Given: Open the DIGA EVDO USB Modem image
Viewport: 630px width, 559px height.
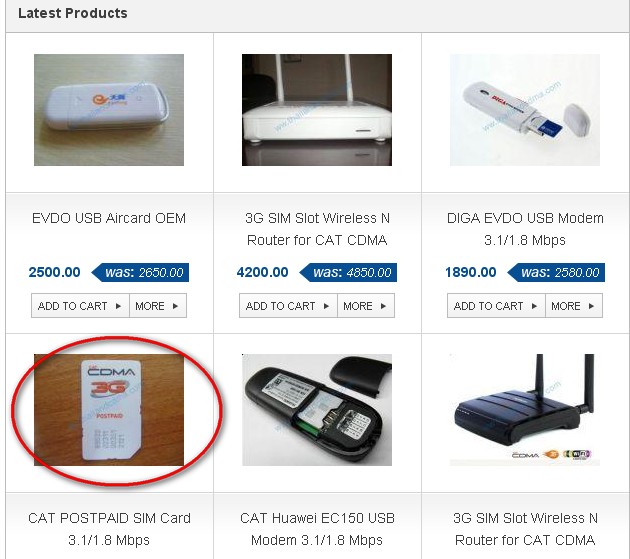Looking at the screenshot, I should click(525, 110).
